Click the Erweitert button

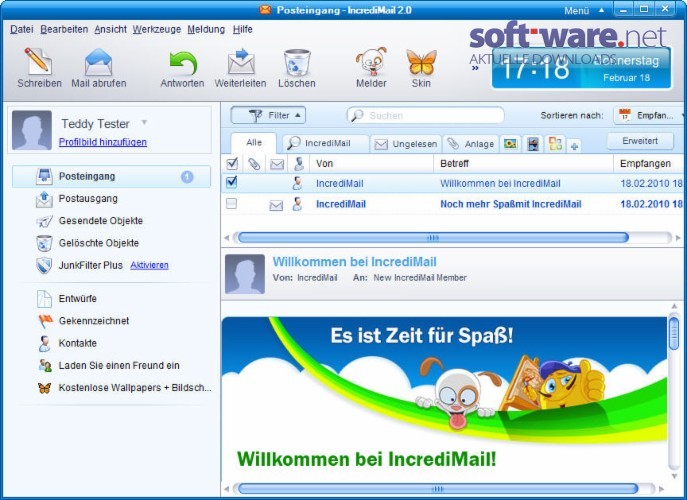(640, 141)
